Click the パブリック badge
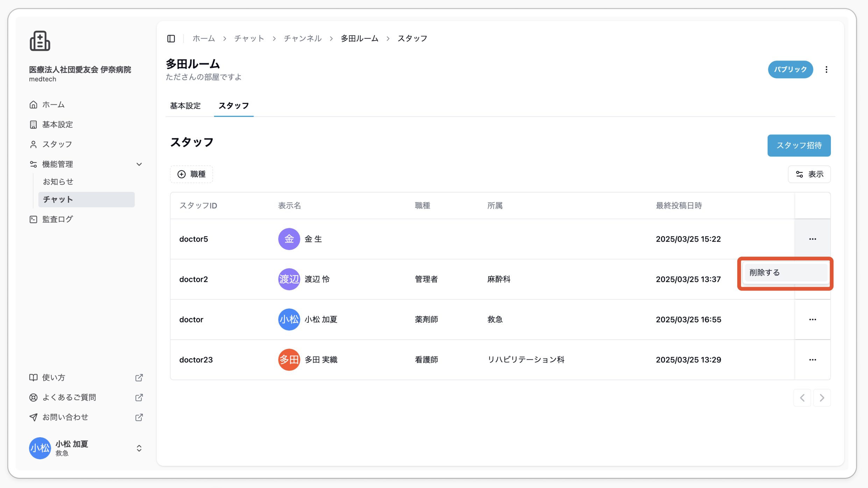This screenshot has width=868, height=488. tap(790, 69)
